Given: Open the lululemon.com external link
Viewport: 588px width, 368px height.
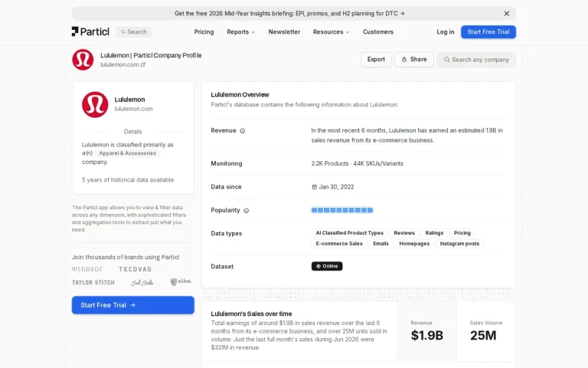Looking at the screenshot, I should (x=122, y=64).
